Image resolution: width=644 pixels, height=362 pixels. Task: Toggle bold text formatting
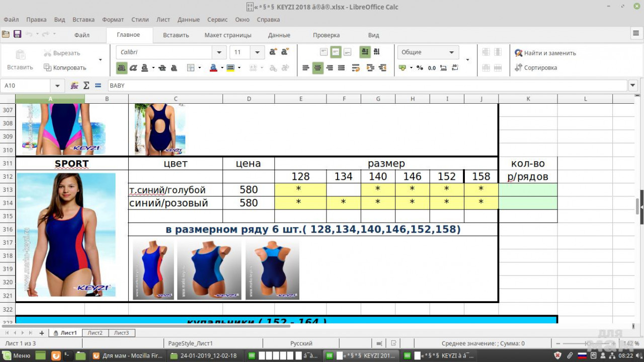tap(122, 68)
